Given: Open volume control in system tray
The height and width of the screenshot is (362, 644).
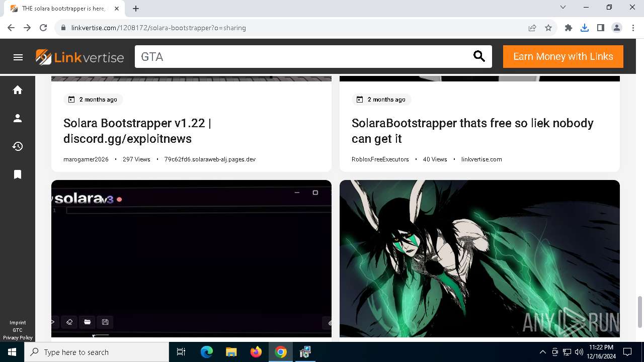Looking at the screenshot, I should coord(579,352).
